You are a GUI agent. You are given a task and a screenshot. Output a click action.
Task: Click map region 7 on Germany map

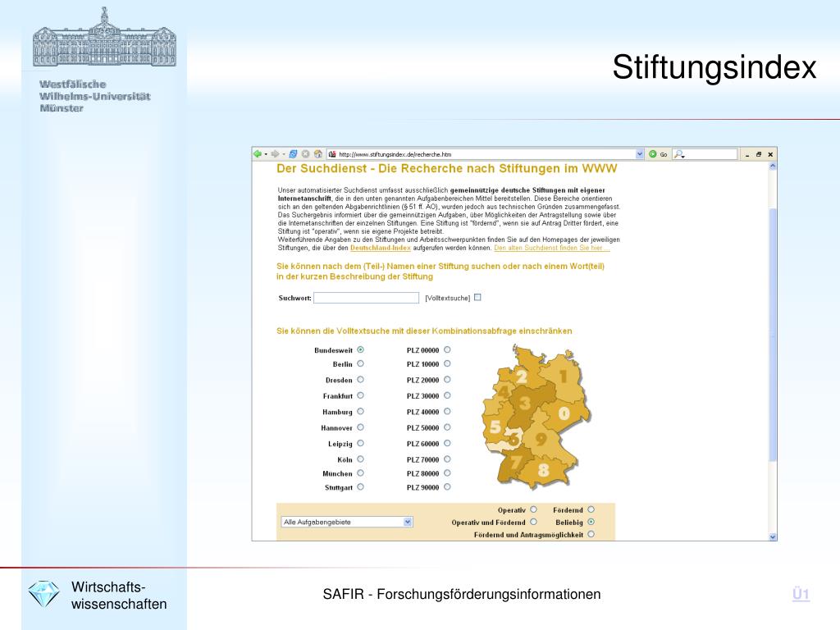517,463
